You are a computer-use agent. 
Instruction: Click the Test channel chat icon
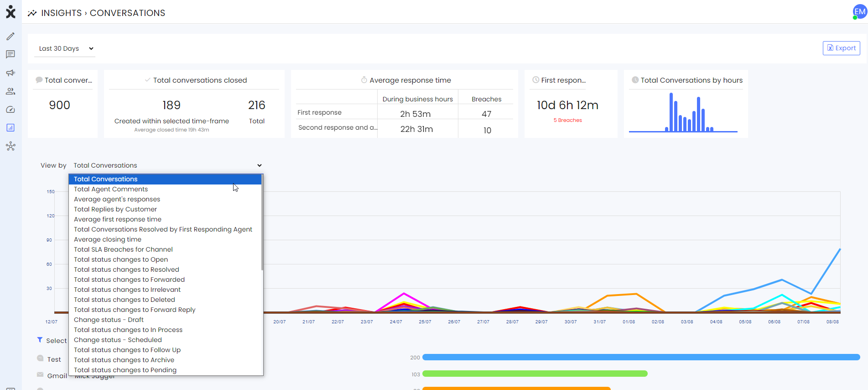coord(40,358)
